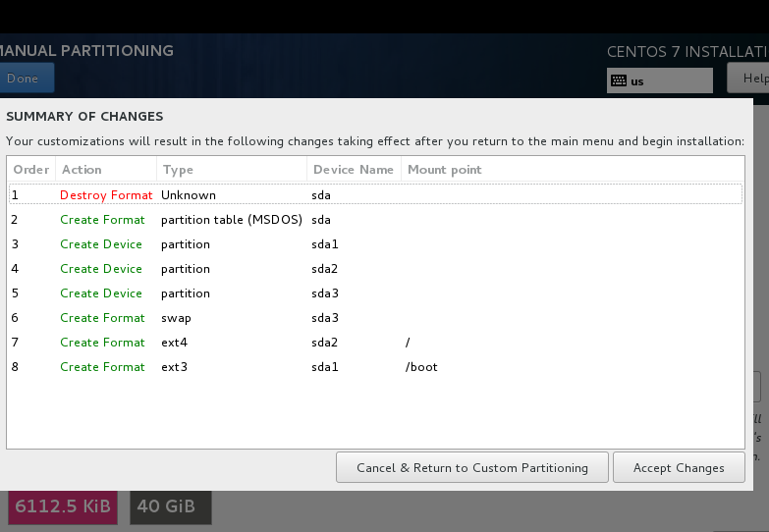
Task: Select Create Format action for ext3
Action: [102, 367]
